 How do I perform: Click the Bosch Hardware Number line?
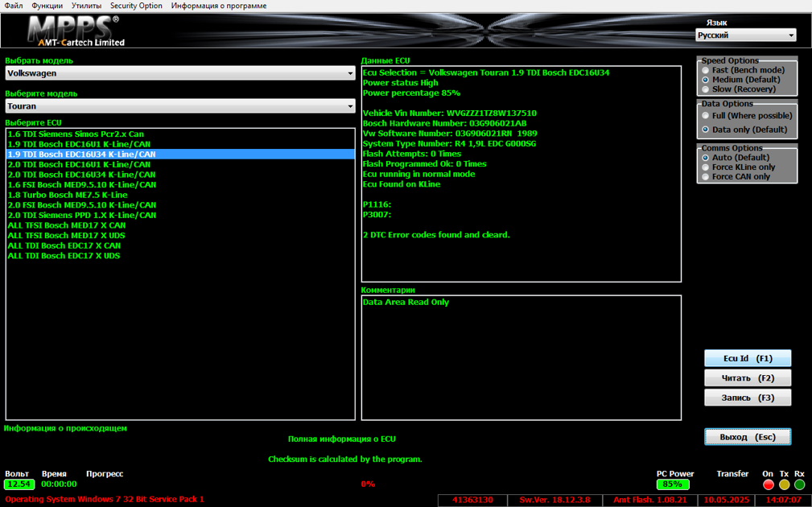pyautogui.click(x=444, y=123)
